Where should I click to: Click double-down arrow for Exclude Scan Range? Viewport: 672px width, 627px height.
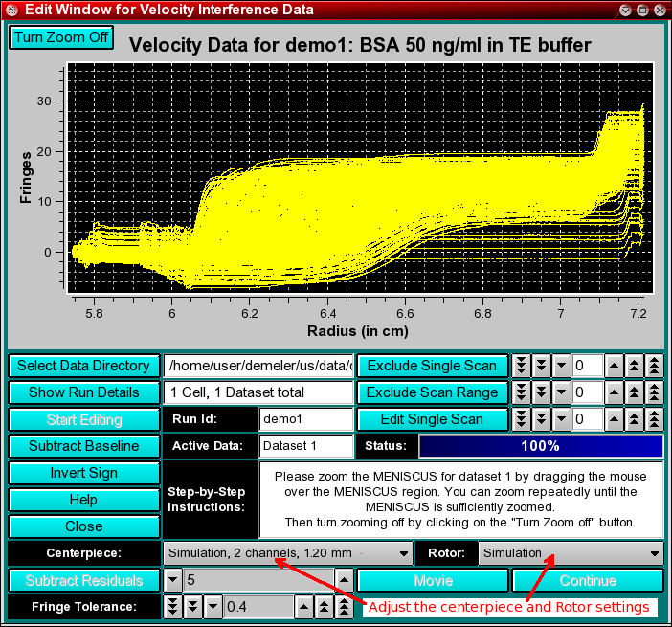[541, 392]
